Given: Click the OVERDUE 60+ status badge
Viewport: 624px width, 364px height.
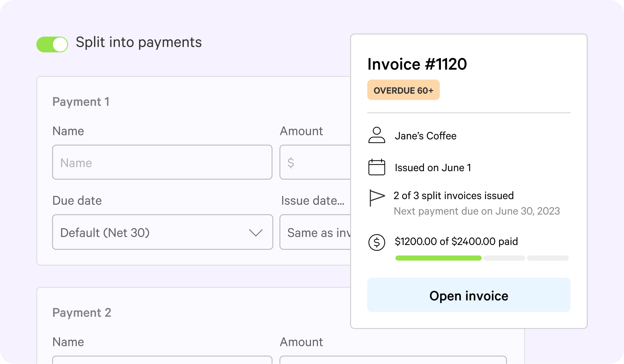Looking at the screenshot, I should (403, 90).
